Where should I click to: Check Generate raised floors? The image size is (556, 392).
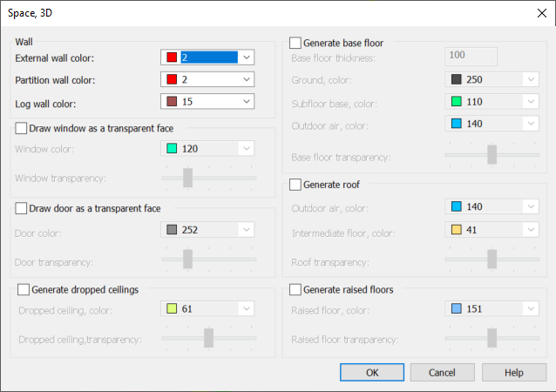click(295, 289)
